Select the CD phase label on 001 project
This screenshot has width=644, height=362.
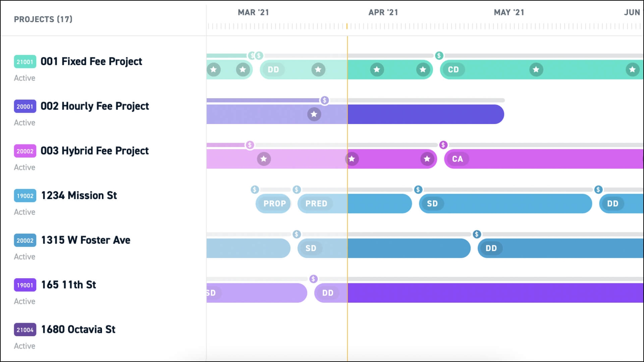tap(453, 70)
